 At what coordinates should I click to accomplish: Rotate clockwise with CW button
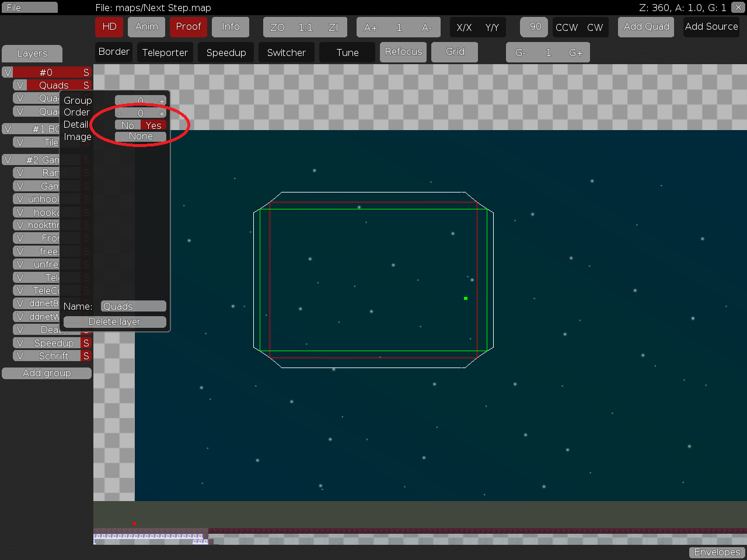[x=595, y=27]
